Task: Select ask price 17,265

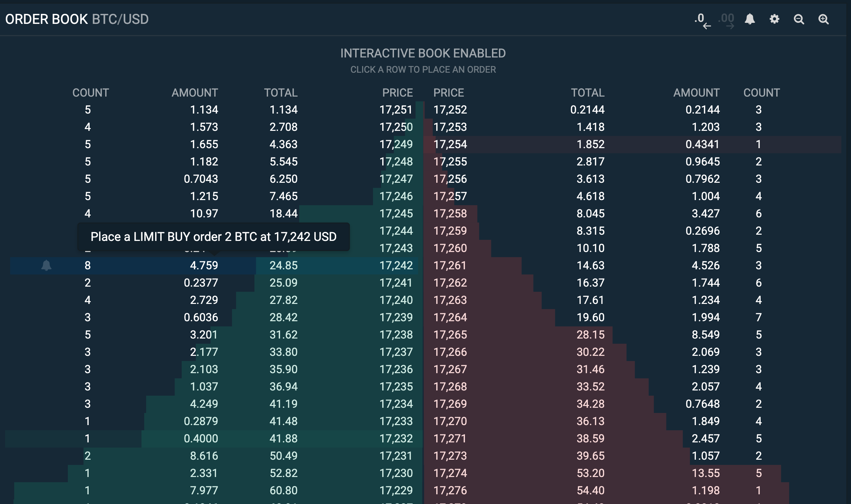Action: tap(450, 335)
